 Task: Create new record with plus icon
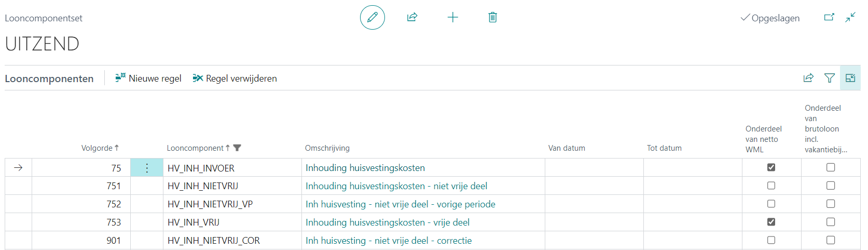(x=452, y=18)
